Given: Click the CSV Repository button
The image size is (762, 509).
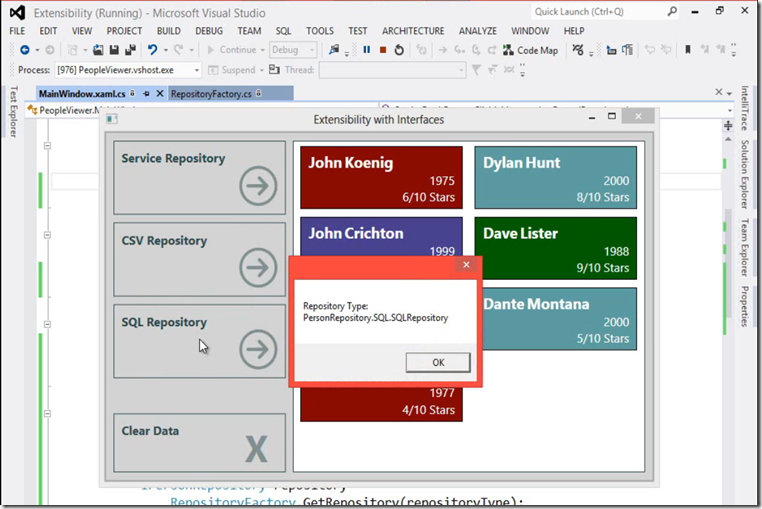Looking at the screenshot, I should click(199, 259).
